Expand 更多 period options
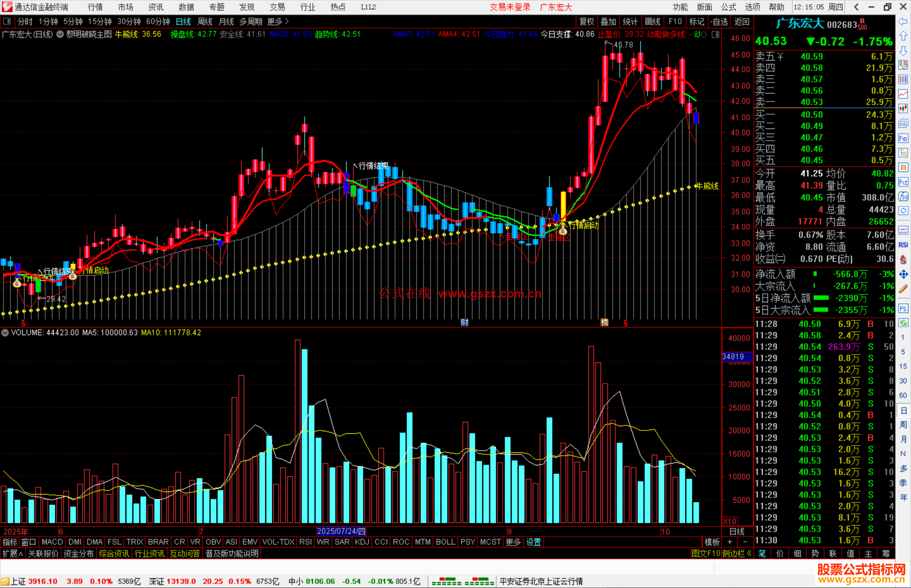 click(278, 21)
